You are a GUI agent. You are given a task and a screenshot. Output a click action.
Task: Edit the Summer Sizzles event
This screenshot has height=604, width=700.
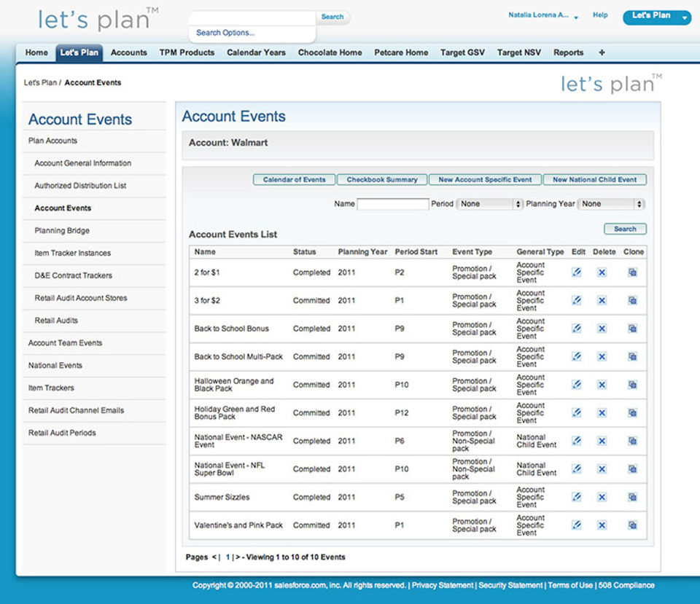576,497
